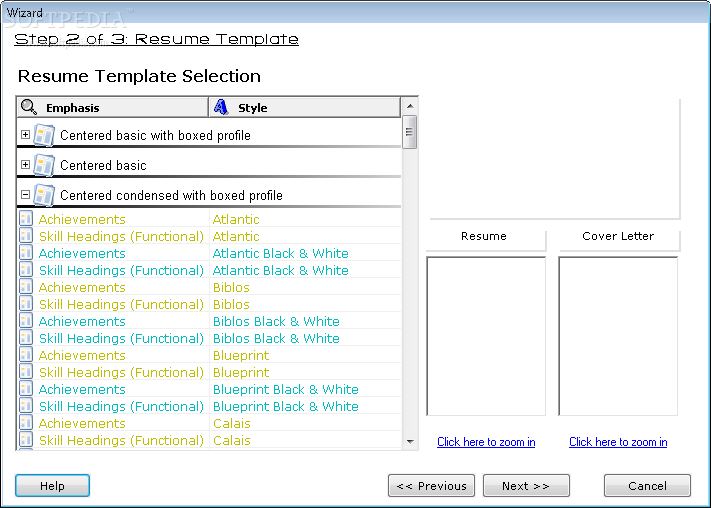Select icon of Skill Headings Calais row

click(26, 440)
